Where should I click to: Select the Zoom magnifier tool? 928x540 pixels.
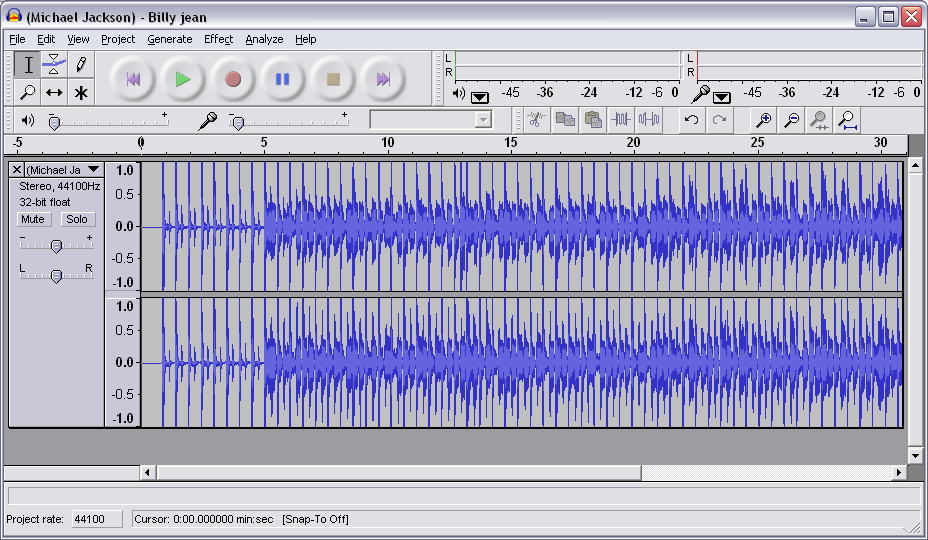pyautogui.click(x=28, y=92)
